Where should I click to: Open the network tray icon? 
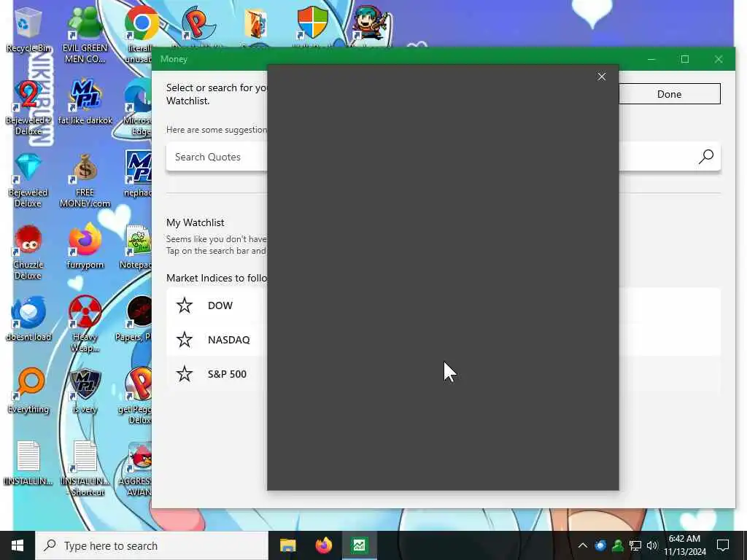click(635, 545)
